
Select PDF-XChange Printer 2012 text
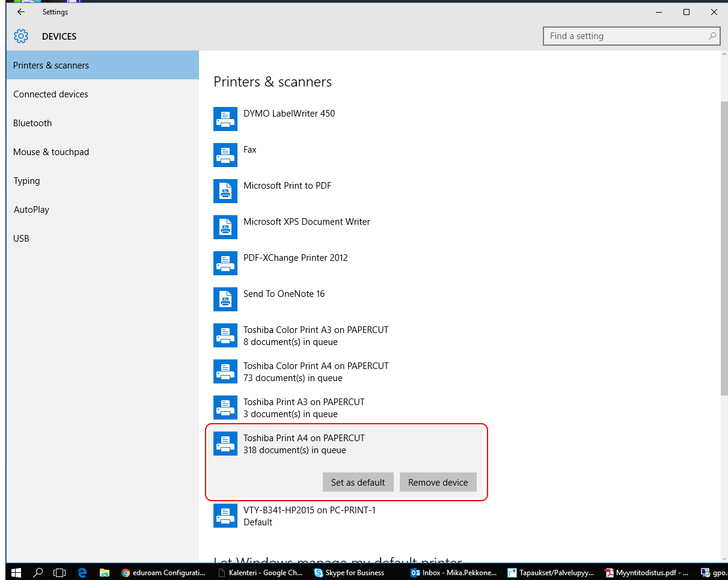pos(296,257)
